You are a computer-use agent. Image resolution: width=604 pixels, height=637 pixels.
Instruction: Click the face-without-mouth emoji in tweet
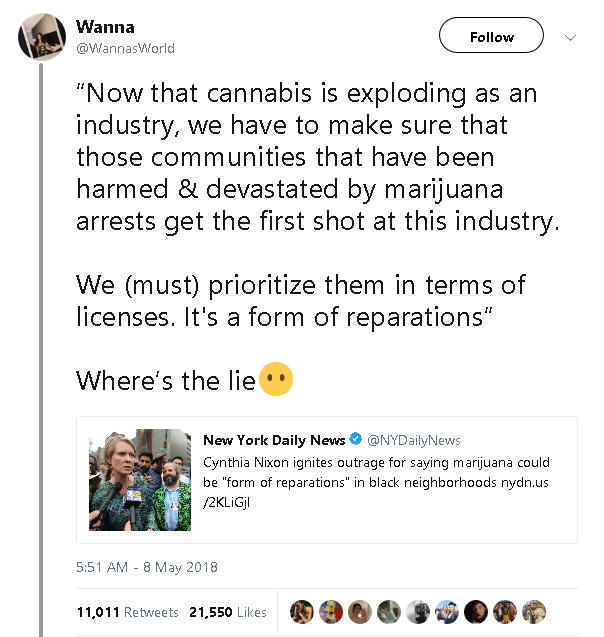tap(276, 381)
